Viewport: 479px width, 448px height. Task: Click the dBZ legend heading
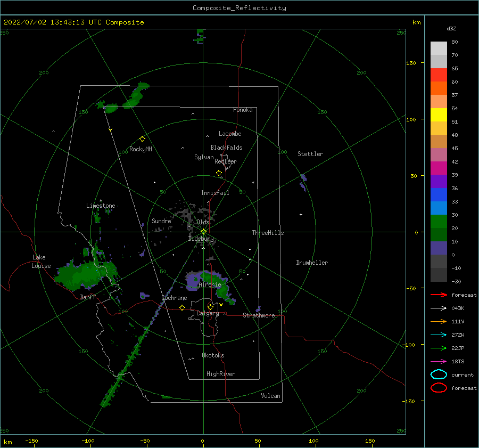[x=451, y=28]
